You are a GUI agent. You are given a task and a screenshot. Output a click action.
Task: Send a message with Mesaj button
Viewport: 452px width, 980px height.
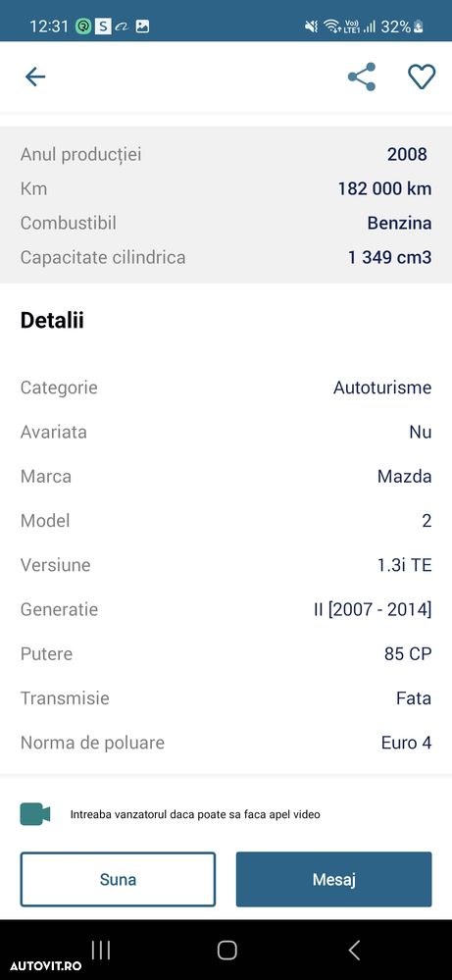[334, 879]
